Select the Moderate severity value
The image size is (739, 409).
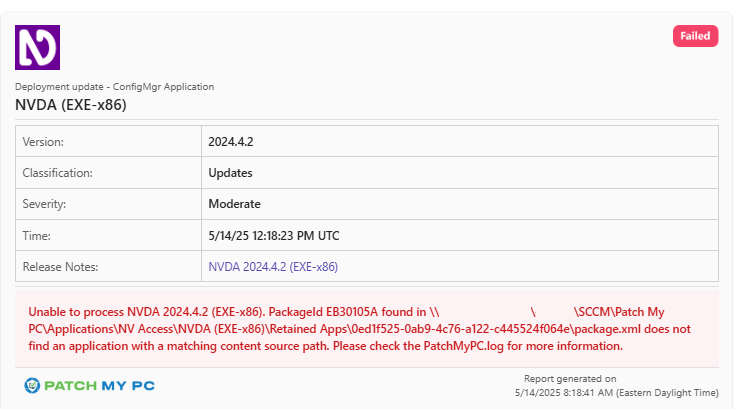tap(234, 204)
